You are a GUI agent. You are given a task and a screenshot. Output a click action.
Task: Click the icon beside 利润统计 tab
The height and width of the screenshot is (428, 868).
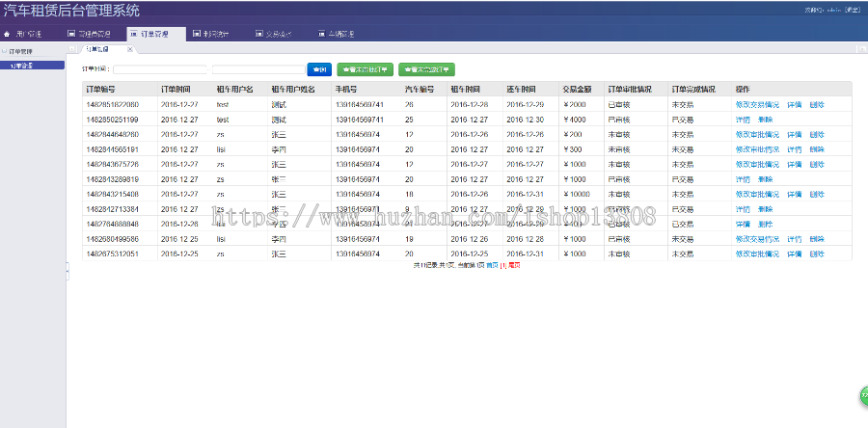(197, 34)
